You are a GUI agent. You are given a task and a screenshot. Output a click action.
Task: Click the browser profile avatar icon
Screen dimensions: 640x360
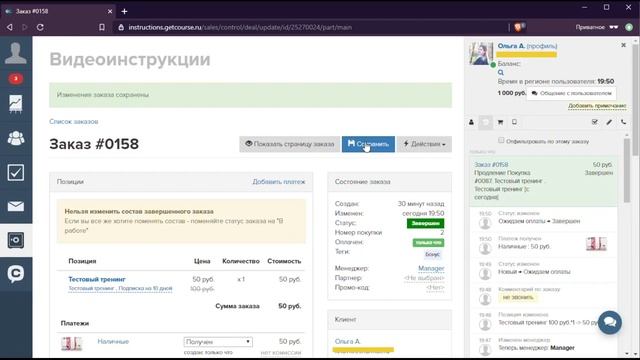629,27
